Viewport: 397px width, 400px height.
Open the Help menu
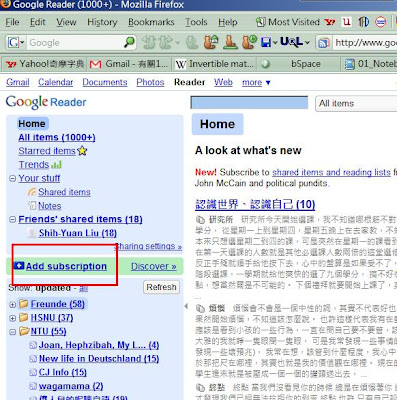pyautogui.click(x=228, y=22)
